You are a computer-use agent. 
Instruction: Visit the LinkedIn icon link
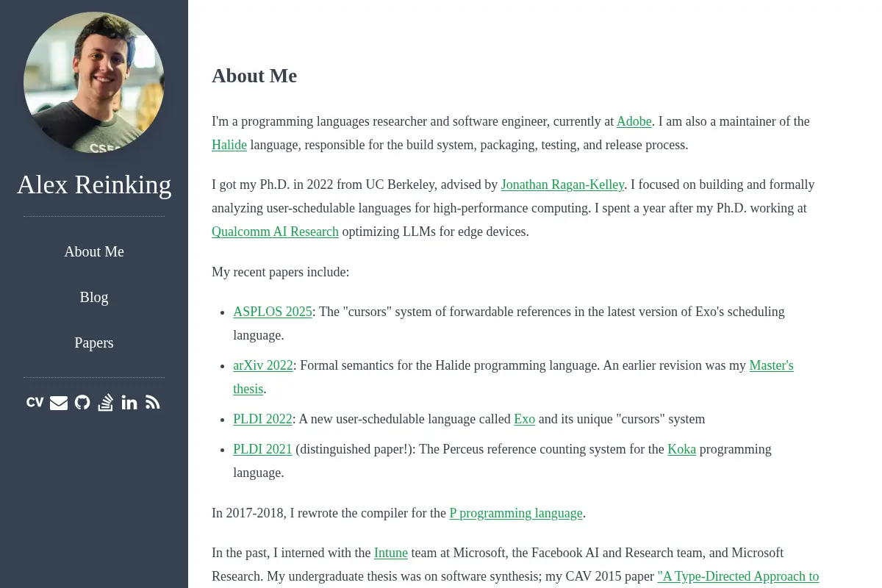(129, 402)
